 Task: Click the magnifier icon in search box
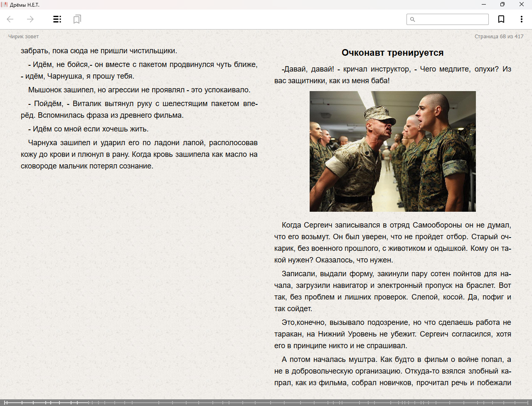point(413,20)
